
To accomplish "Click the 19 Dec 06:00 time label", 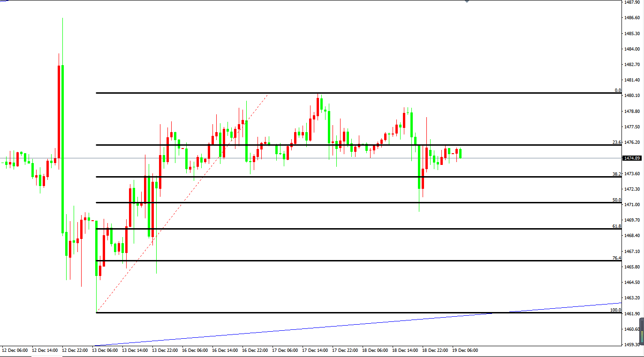I will pos(465,350).
